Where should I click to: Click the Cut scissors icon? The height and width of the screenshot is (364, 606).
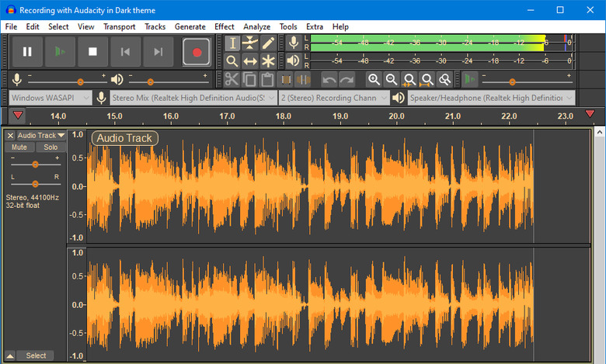[x=232, y=79]
